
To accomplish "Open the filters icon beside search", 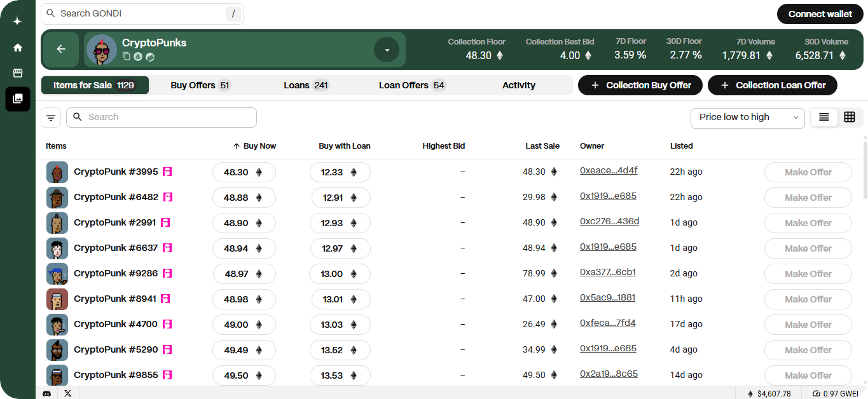I will coord(51,118).
